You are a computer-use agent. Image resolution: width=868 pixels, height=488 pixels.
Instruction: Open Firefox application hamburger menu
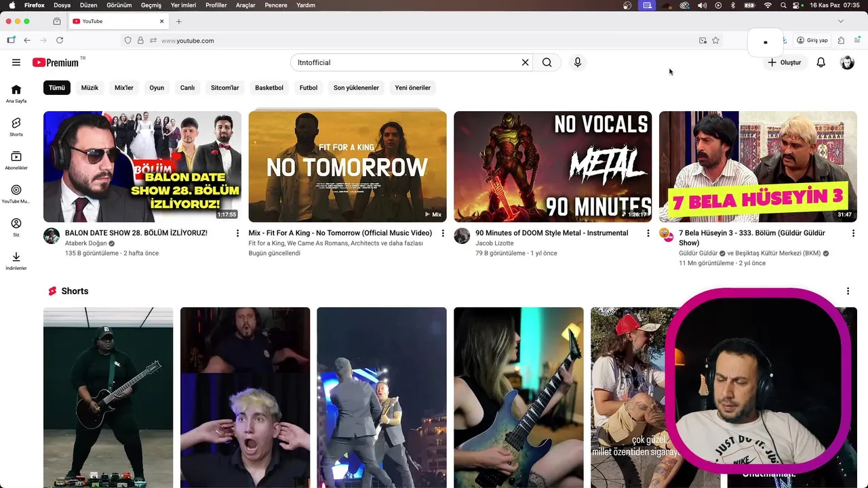[x=856, y=41]
